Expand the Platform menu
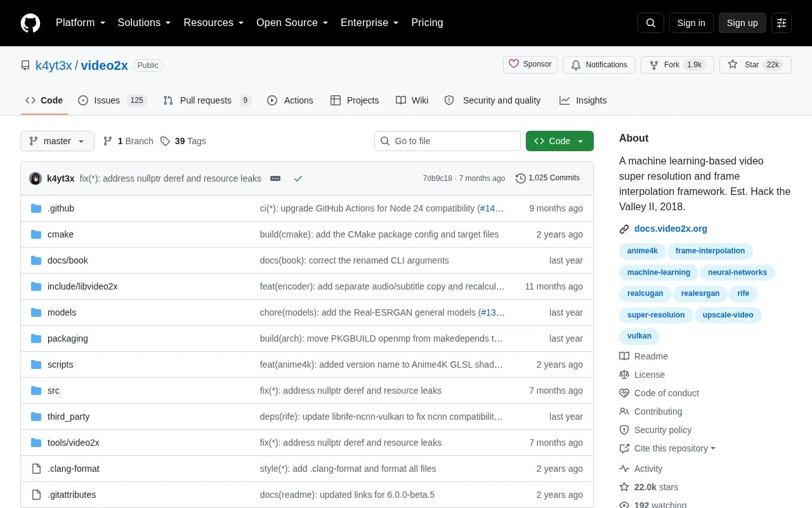 pos(81,23)
